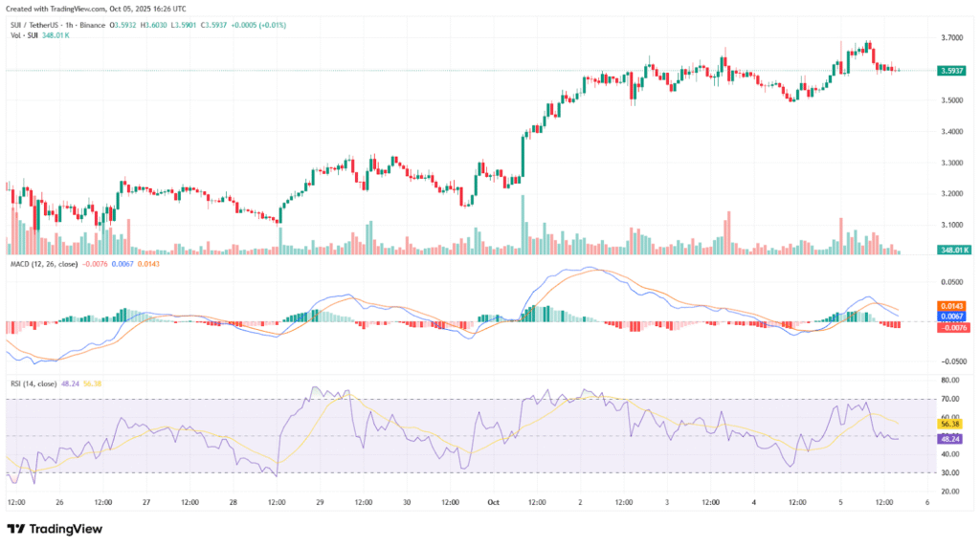Click the green 3.5937 current price tag
The height and width of the screenshot is (547, 980).
coord(952,70)
